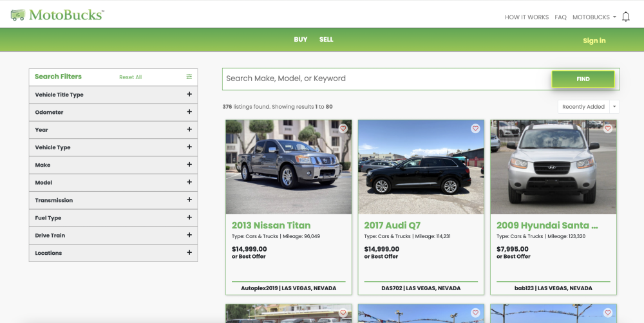Screen dimensions: 644x323
Task: Open the 2017 Audi Q7 listing title
Action: click(x=392, y=225)
